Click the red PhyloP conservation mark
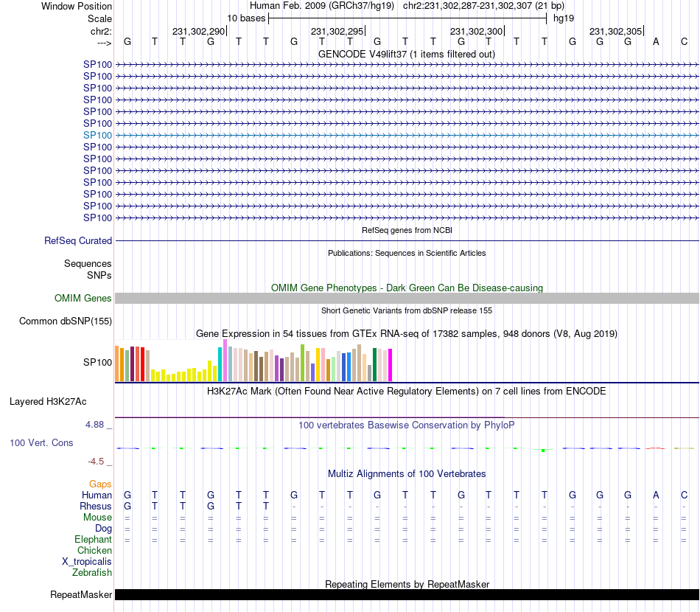This screenshot has height=612, width=700. (x=655, y=448)
